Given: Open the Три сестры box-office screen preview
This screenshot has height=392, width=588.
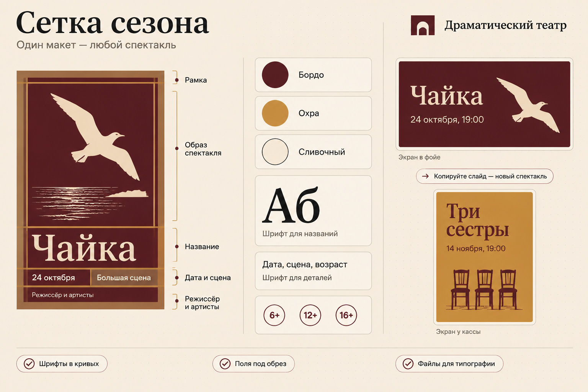Looking at the screenshot, I should pos(485,257).
